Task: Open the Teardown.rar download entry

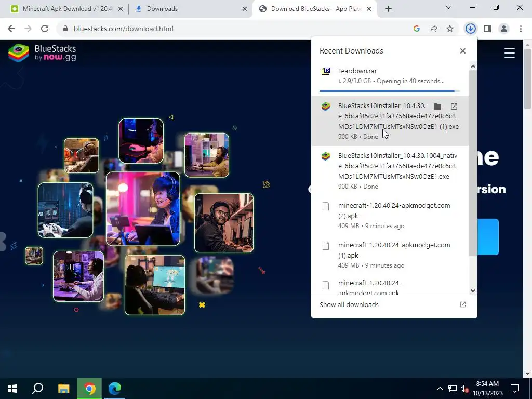Action: 390,78
